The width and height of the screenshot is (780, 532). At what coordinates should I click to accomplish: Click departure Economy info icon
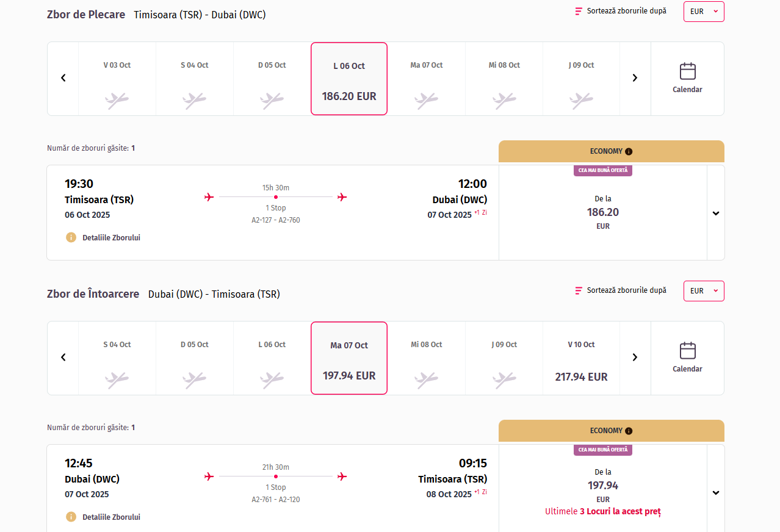pyautogui.click(x=629, y=152)
